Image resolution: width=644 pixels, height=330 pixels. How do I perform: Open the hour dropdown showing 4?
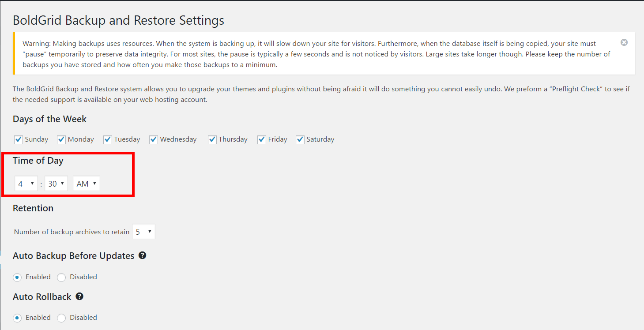(x=26, y=184)
